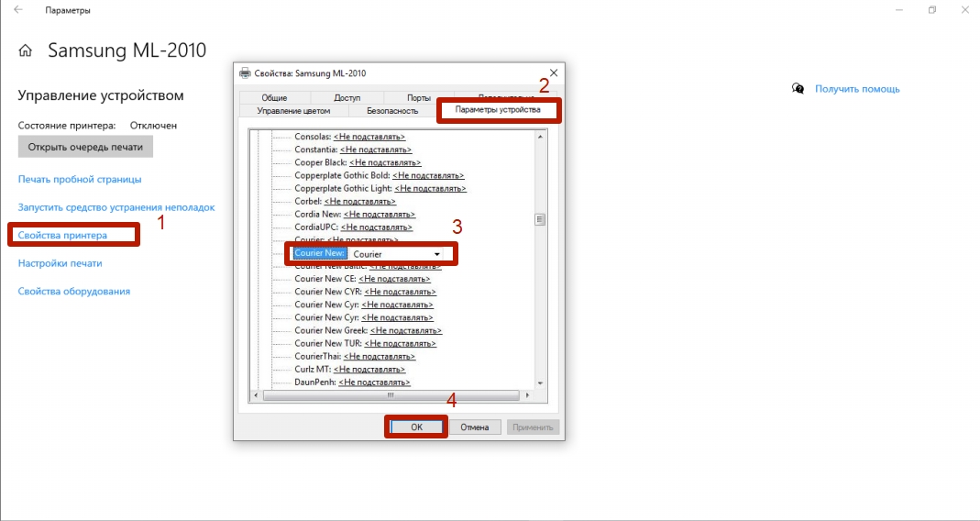Open the Courier New substitution dropdown
Viewport: 980px width, 521px height.
(x=437, y=254)
